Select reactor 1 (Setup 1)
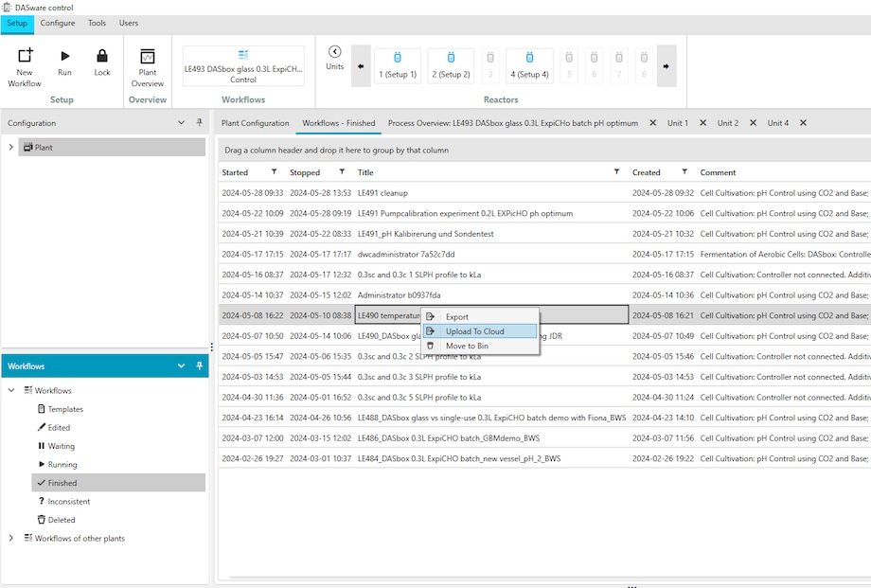 click(398, 66)
